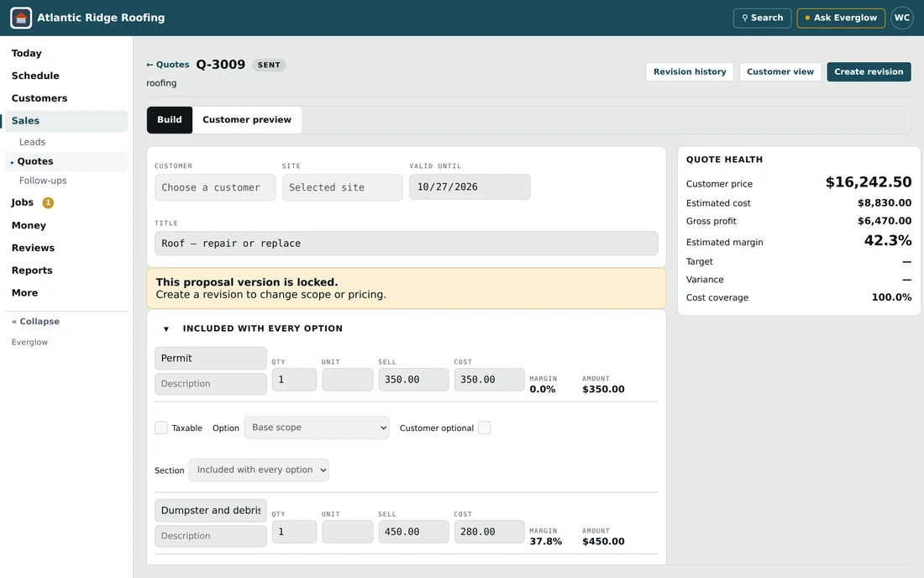Click Permit amount $350.00
Image resolution: width=924 pixels, height=578 pixels.
pos(603,390)
